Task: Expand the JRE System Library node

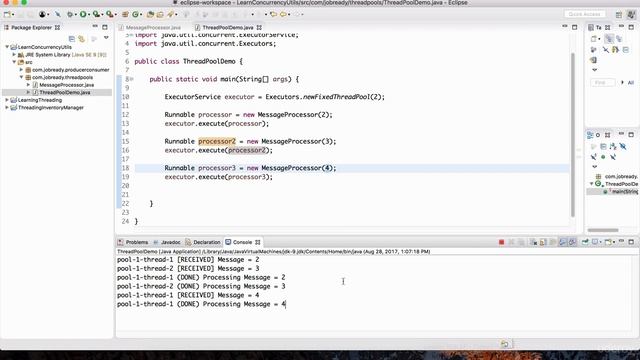Action: 14,54
